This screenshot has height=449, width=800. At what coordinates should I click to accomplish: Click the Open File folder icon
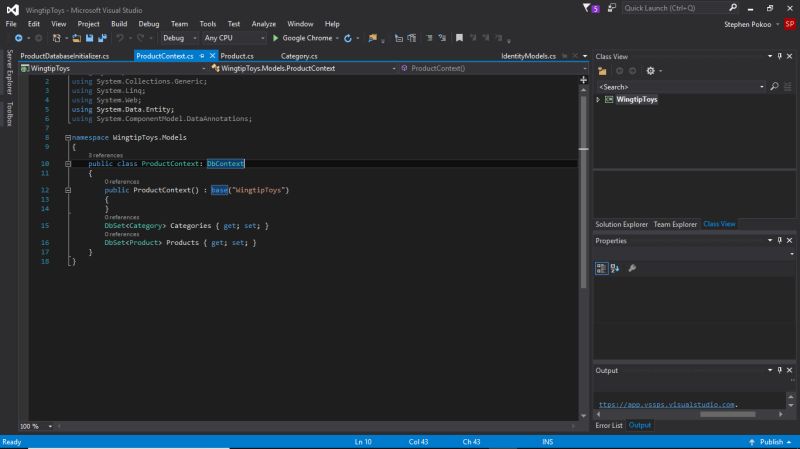(77, 38)
